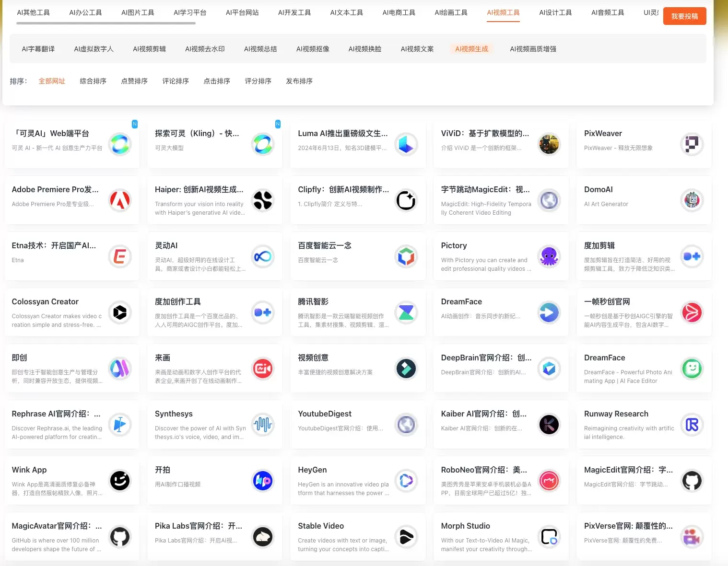Open the RoboNeo官网介绍 card title
Screen dimensions: 728x566
click(x=484, y=470)
